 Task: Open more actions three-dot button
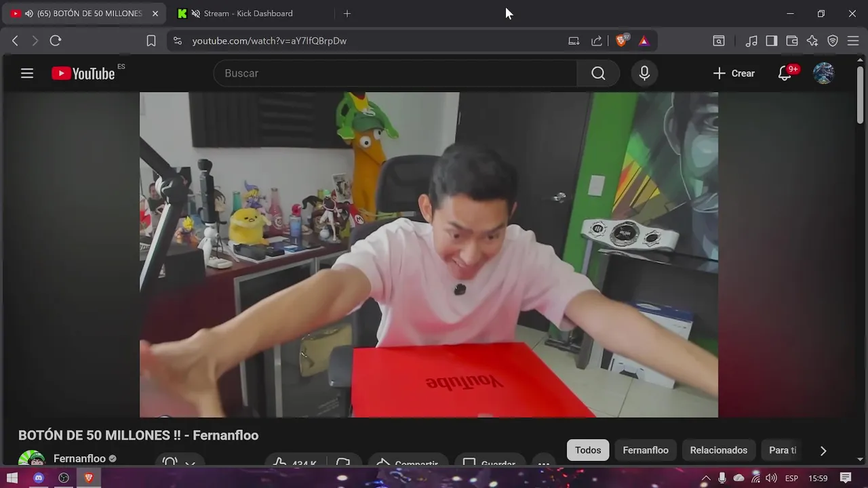pos(543,460)
